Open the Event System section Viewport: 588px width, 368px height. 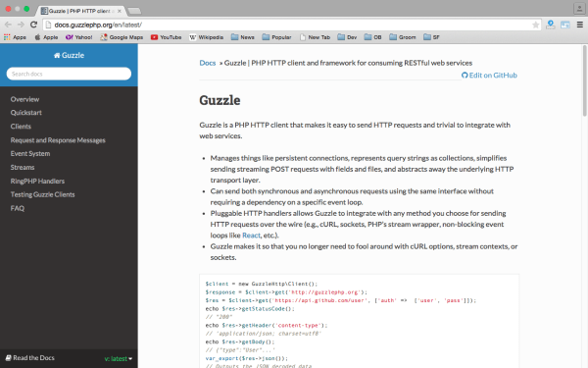30,154
